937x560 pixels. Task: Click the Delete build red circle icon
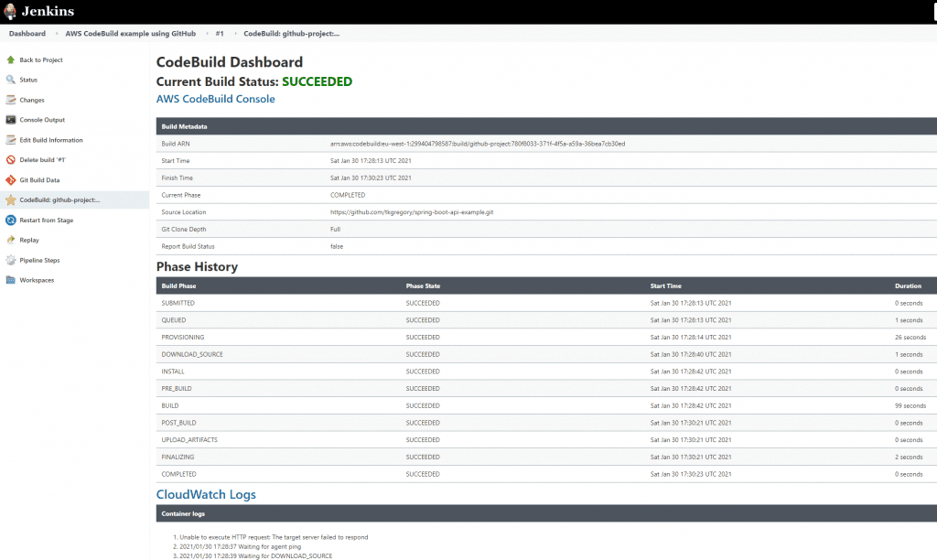point(11,160)
